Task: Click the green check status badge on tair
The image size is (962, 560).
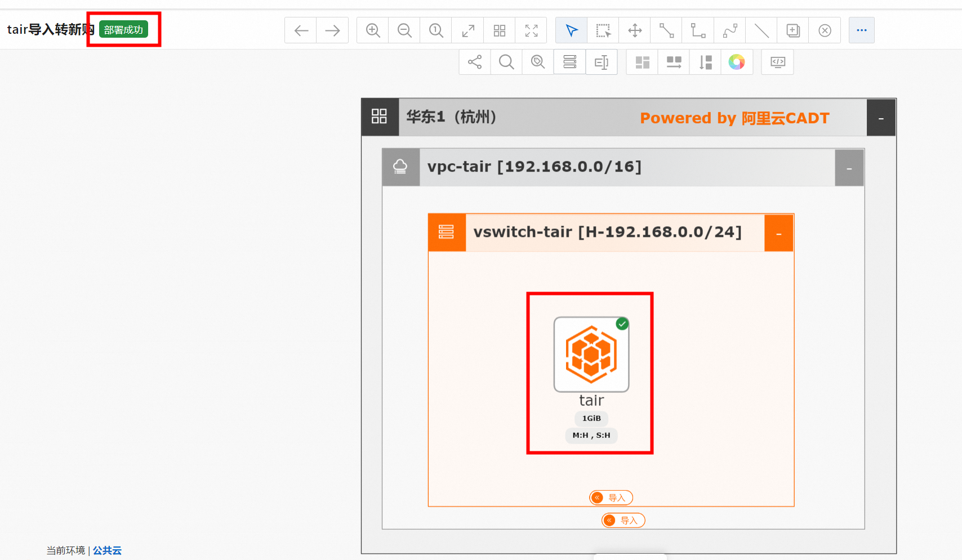Action: pyautogui.click(x=622, y=324)
